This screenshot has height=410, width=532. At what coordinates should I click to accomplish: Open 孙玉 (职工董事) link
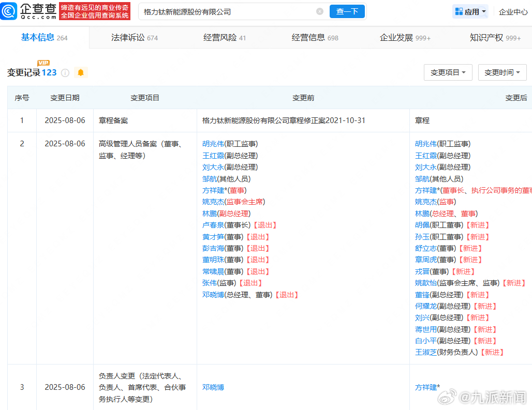pyautogui.click(x=422, y=237)
